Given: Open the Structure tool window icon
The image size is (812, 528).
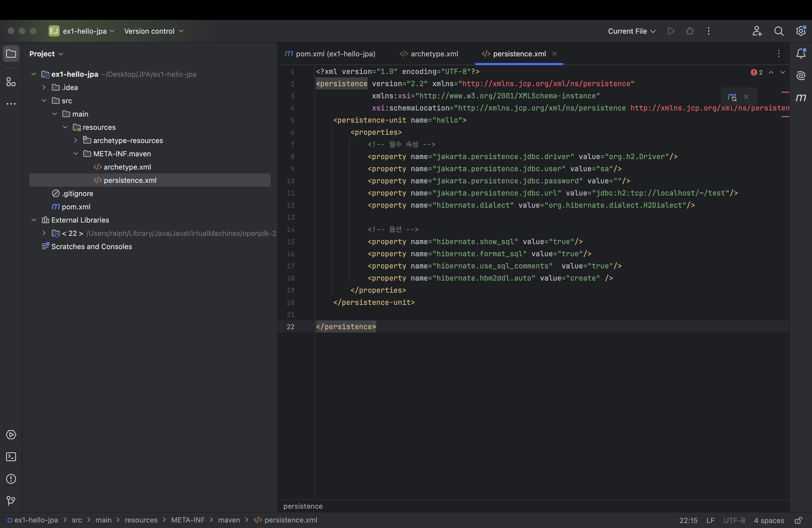Looking at the screenshot, I should (x=11, y=82).
